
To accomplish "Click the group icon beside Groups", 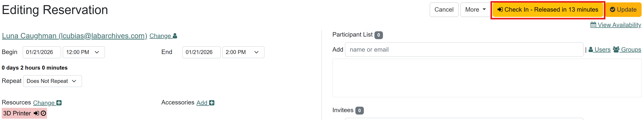I will 616,49.
